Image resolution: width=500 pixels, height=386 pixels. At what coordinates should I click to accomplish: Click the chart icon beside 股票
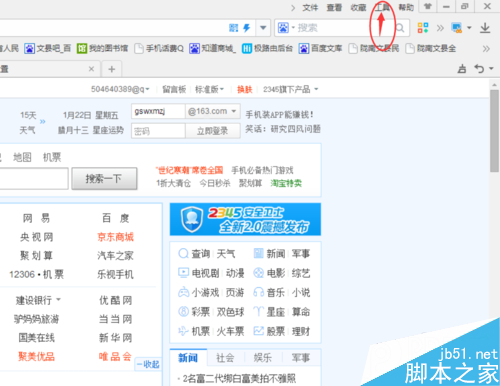(x=259, y=331)
